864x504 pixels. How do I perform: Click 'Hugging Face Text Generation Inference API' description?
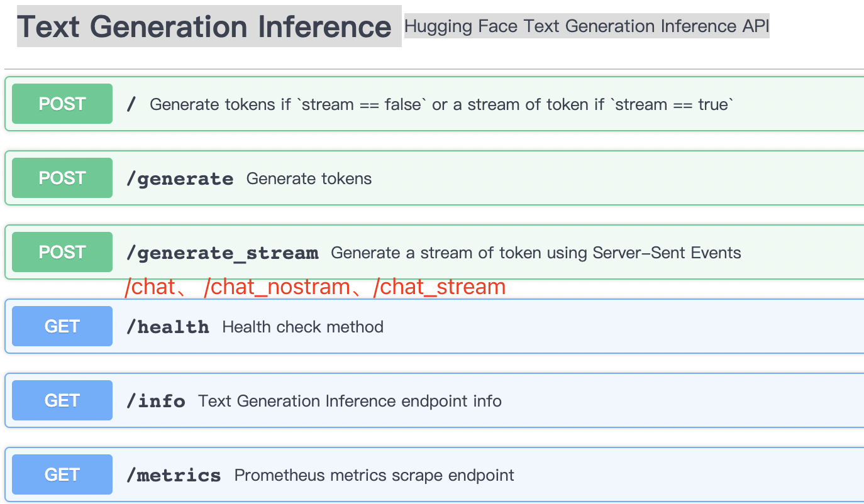tap(587, 26)
